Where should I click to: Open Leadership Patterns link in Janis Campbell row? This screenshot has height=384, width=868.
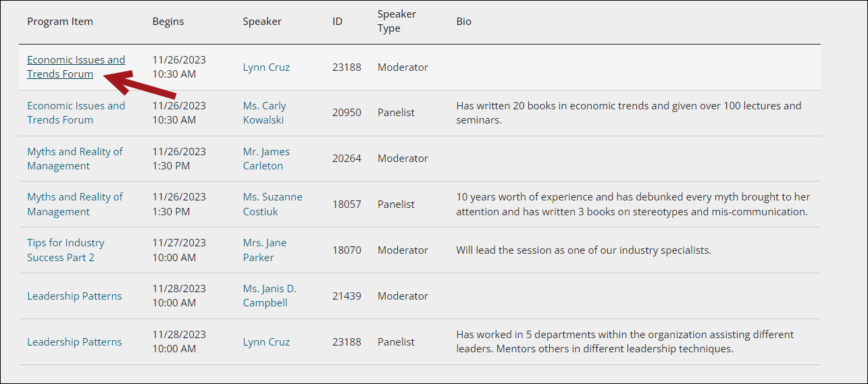(74, 296)
